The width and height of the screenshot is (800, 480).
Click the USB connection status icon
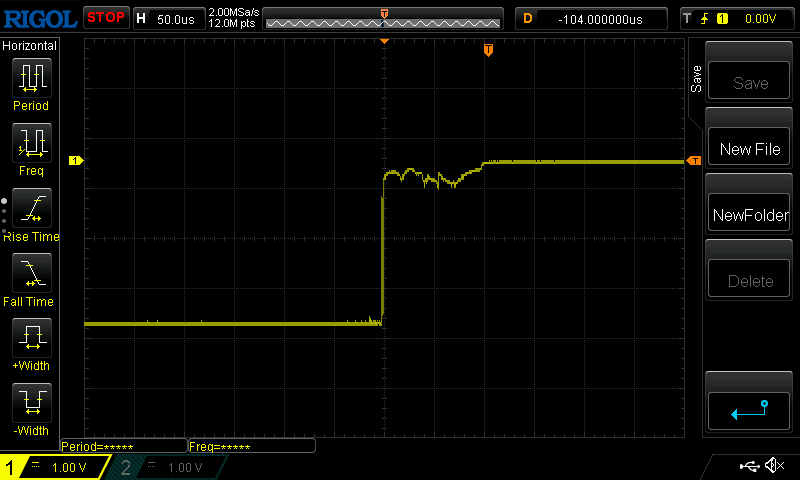click(749, 466)
